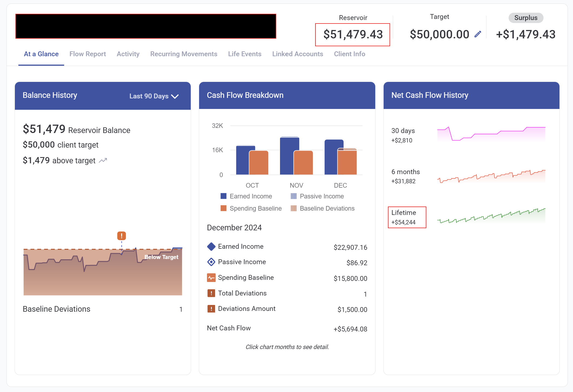Image resolution: width=573 pixels, height=392 pixels.
Task: Open the Activity tab
Action: click(x=128, y=54)
